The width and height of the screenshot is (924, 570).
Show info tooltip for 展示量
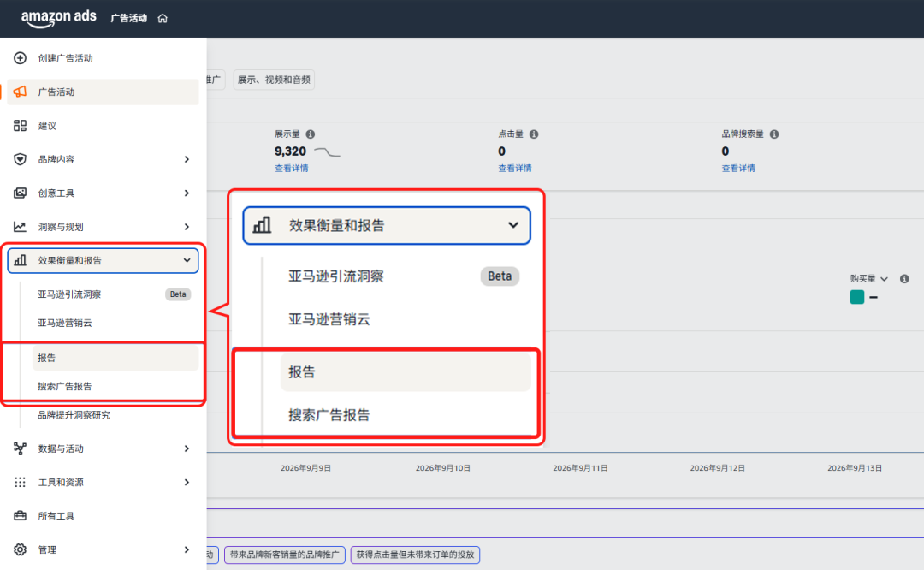click(x=311, y=134)
